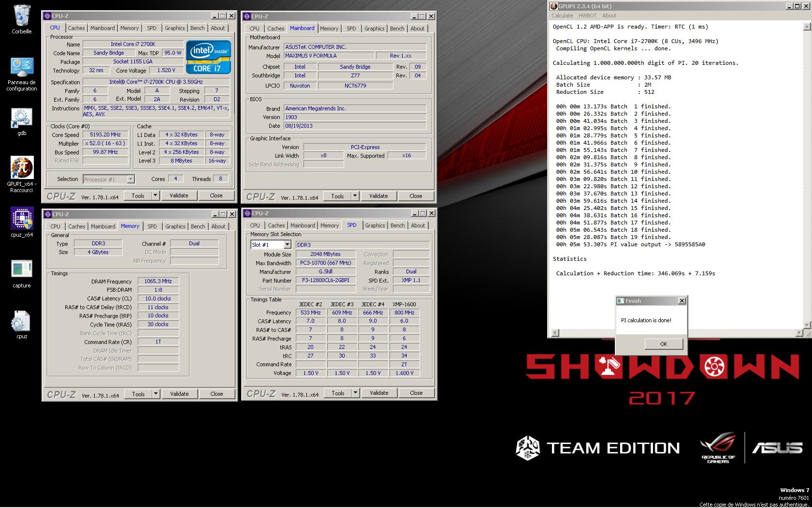This screenshot has height=508, width=812.
Task: Close the Finish dialog with X
Action: 682,301
